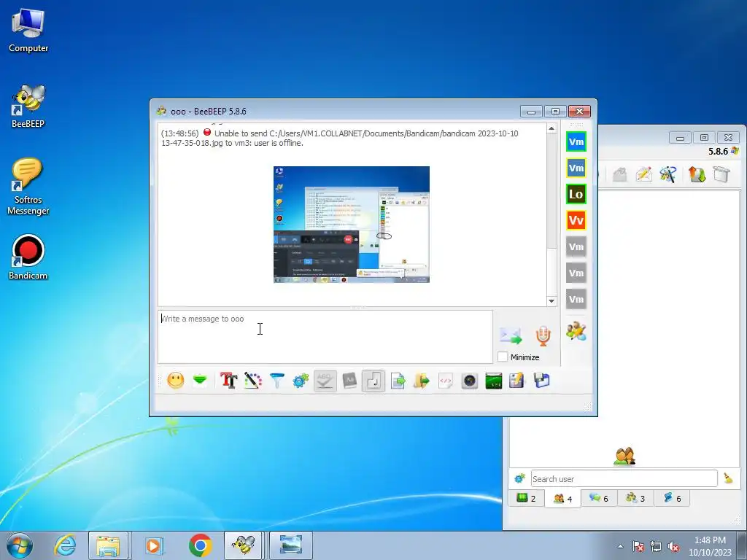Toggle the Enter-key send option icon
The height and width of the screenshot is (560, 747).
click(x=373, y=381)
